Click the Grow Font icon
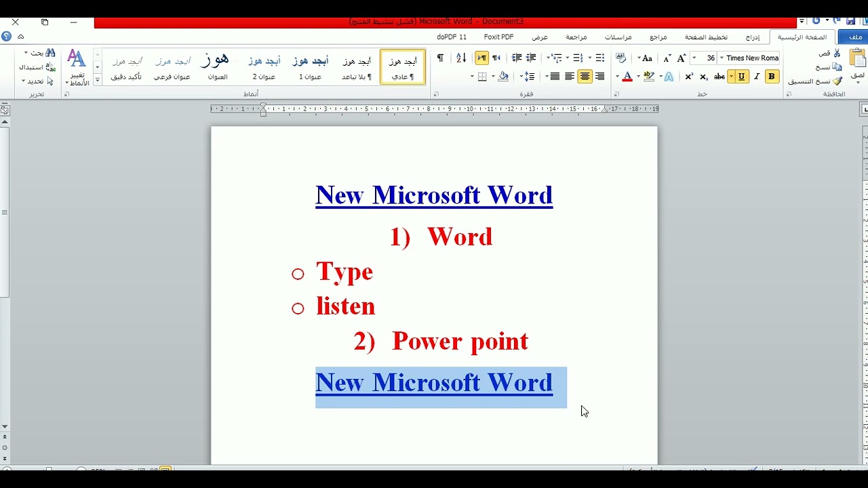 pos(682,58)
